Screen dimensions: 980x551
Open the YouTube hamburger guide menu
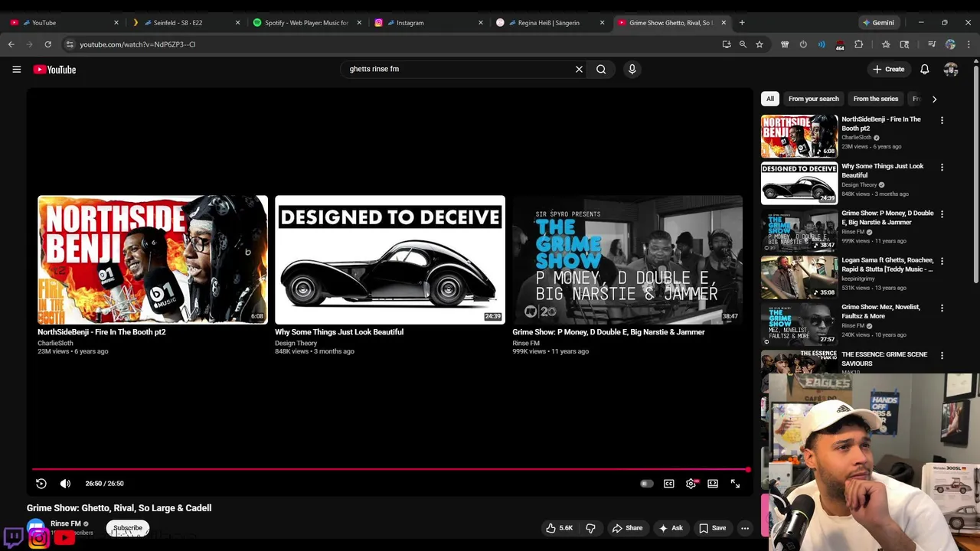coord(16,69)
